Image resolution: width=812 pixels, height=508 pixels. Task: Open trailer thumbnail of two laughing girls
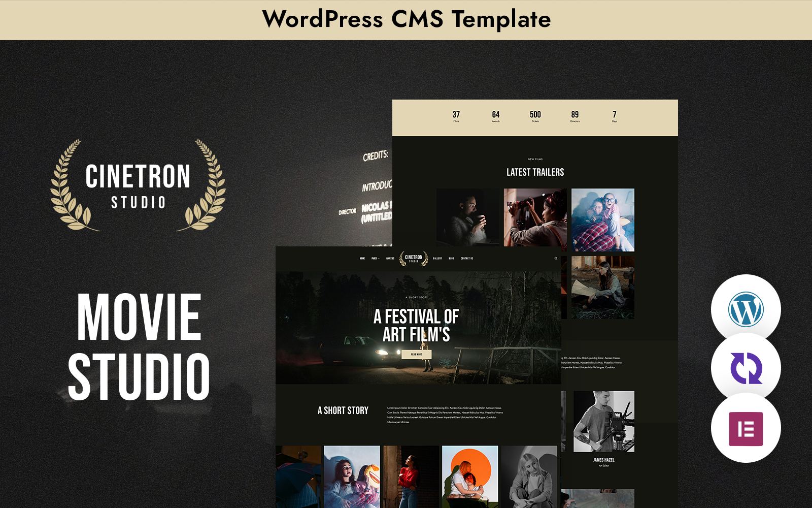[x=602, y=219]
